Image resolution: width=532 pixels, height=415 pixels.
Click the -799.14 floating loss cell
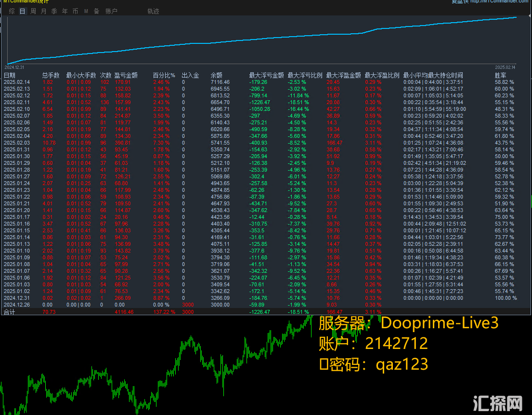click(x=258, y=96)
